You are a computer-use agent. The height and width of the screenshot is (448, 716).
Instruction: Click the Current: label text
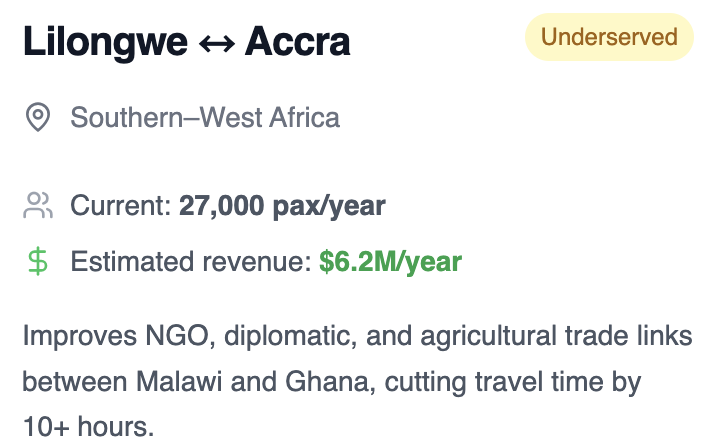tap(121, 206)
